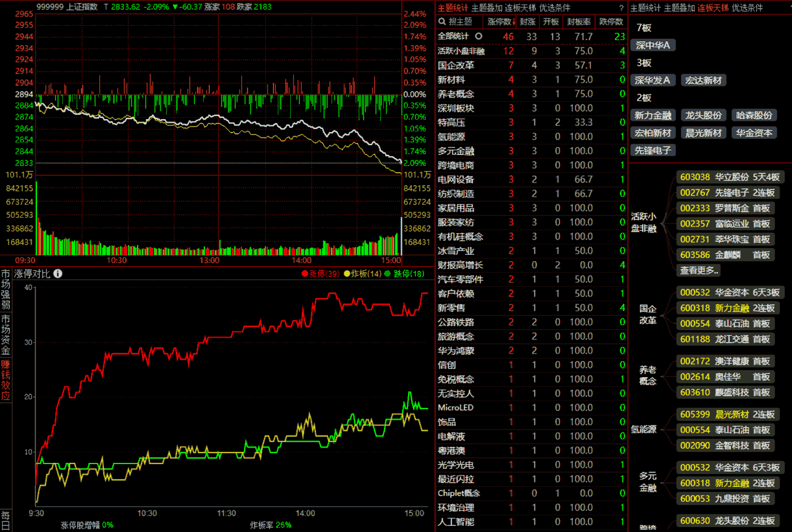Open stock 002172 澳洋健康 首板
The height and width of the screenshot is (532, 792).
[726, 361]
